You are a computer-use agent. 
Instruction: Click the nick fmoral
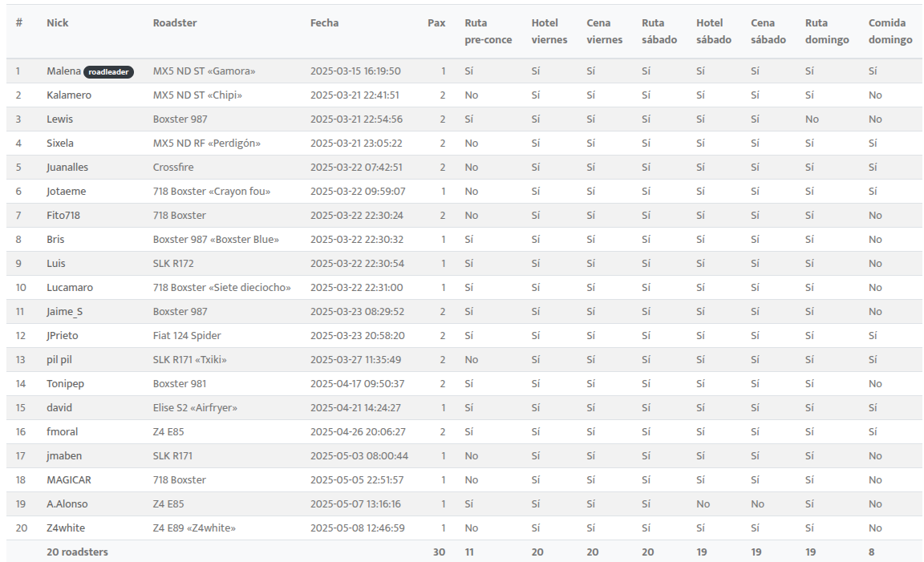[x=63, y=432]
